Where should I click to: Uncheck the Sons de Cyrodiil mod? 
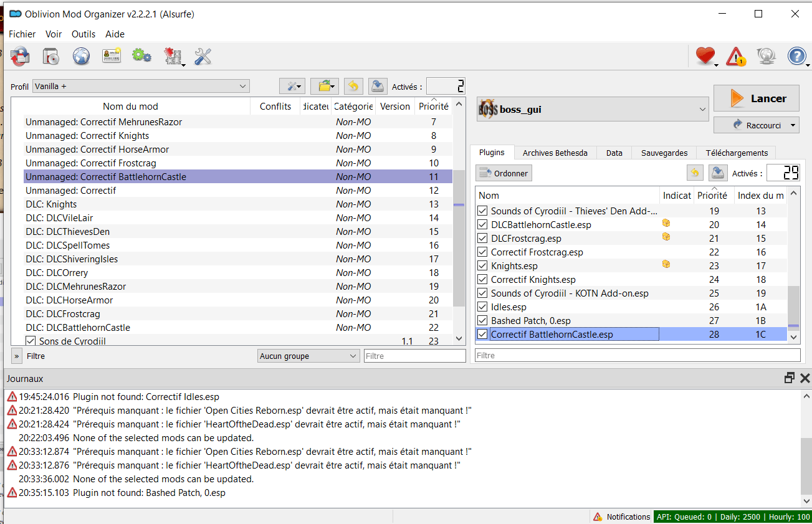[31, 341]
